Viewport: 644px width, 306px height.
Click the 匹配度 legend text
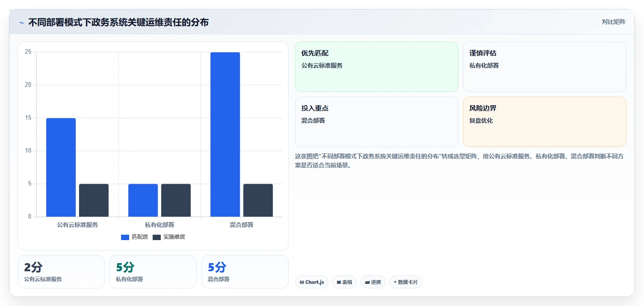pyautogui.click(x=140, y=237)
